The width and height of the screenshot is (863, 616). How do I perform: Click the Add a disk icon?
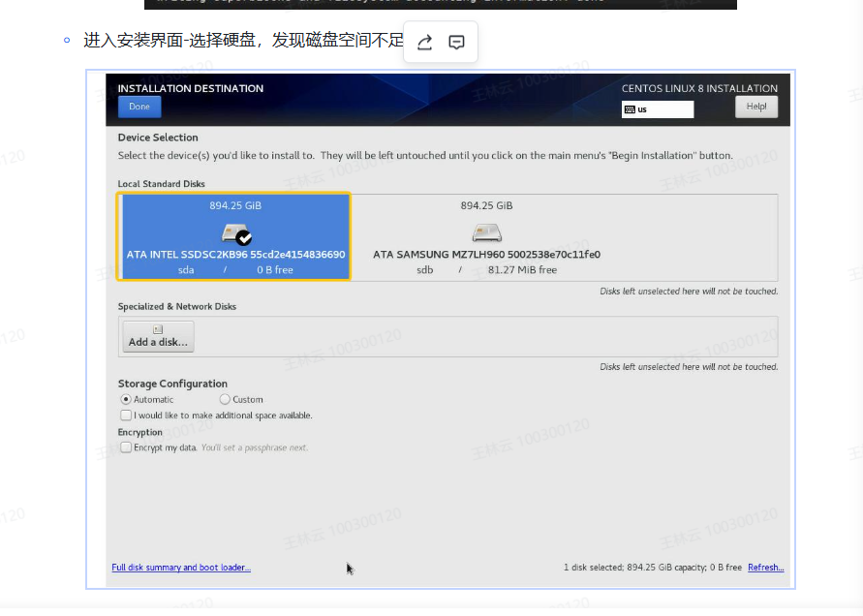(158, 329)
